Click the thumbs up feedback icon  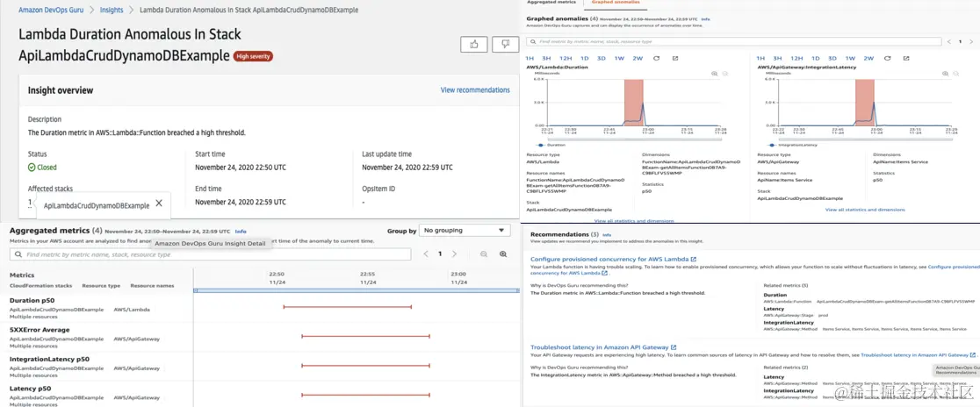click(x=473, y=45)
